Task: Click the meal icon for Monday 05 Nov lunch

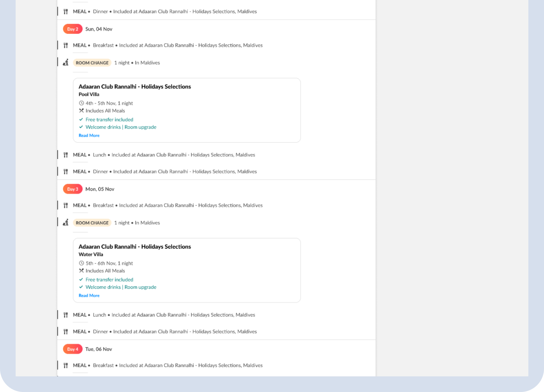Action: coord(66,315)
